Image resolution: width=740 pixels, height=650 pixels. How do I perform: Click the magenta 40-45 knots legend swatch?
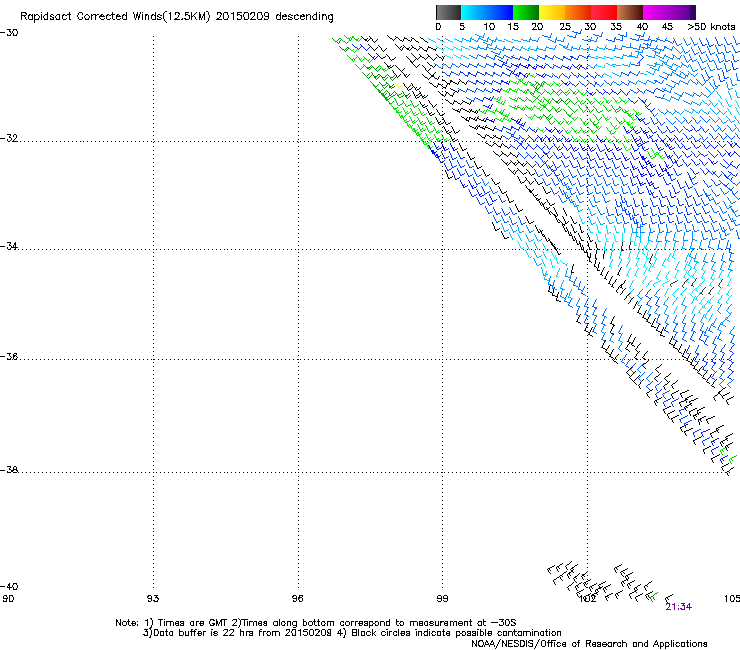point(656,12)
